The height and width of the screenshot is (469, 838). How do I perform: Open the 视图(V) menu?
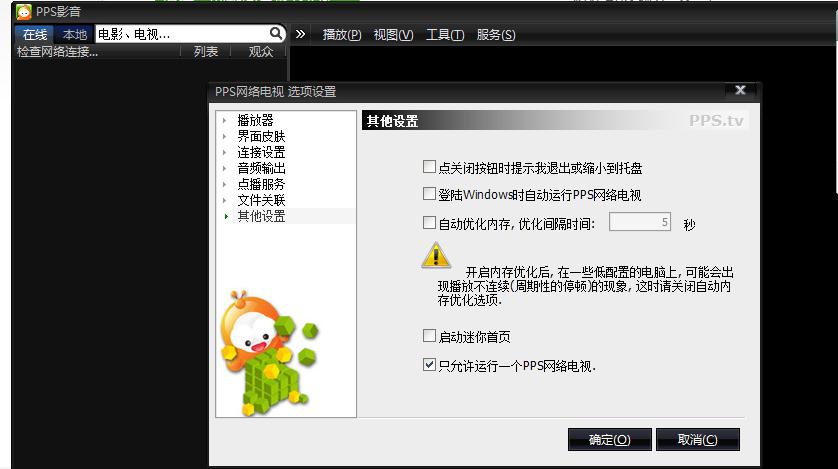click(393, 35)
